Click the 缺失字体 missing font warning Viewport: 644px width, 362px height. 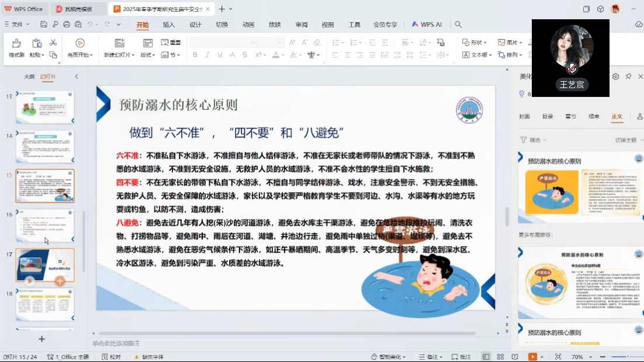click(148, 357)
